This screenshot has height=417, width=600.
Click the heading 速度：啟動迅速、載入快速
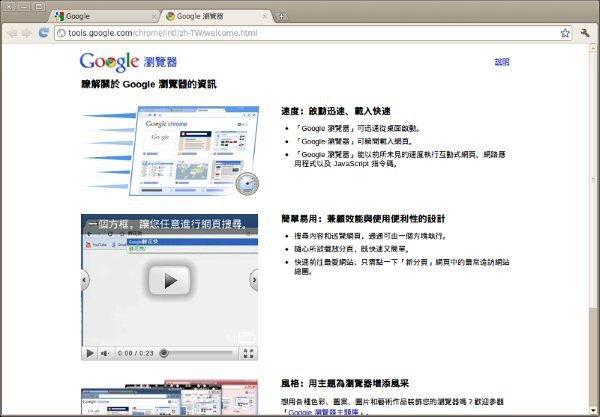coord(336,111)
